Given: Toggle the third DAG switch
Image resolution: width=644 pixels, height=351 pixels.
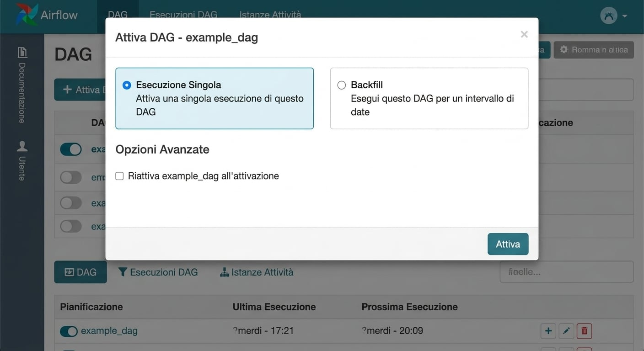Looking at the screenshot, I should (71, 203).
